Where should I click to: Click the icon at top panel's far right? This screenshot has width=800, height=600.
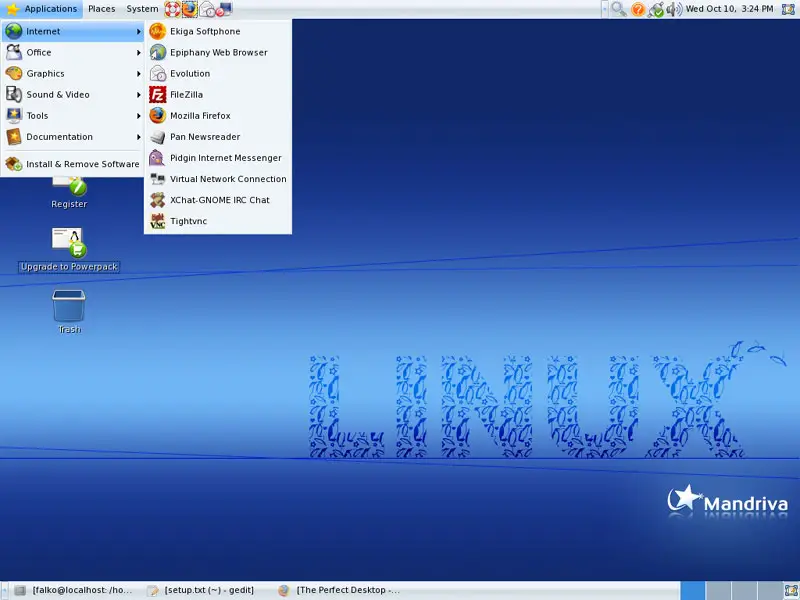pyautogui.click(x=789, y=9)
